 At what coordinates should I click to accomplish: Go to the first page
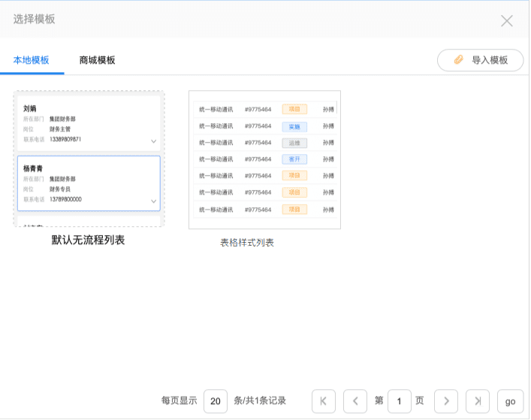tap(324, 401)
